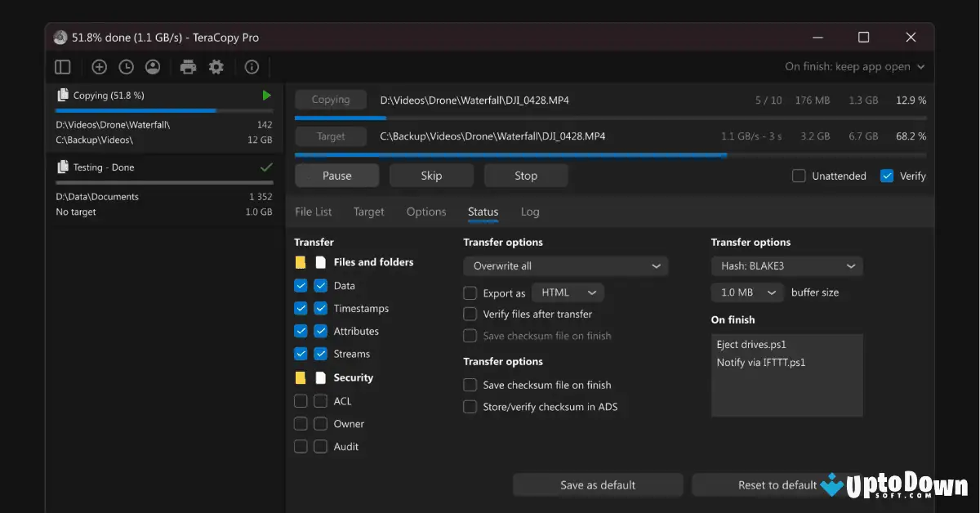Viewport: 980px width, 513px height.
Task: Enable Save checksum file on finish
Action: click(x=470, y=385)
